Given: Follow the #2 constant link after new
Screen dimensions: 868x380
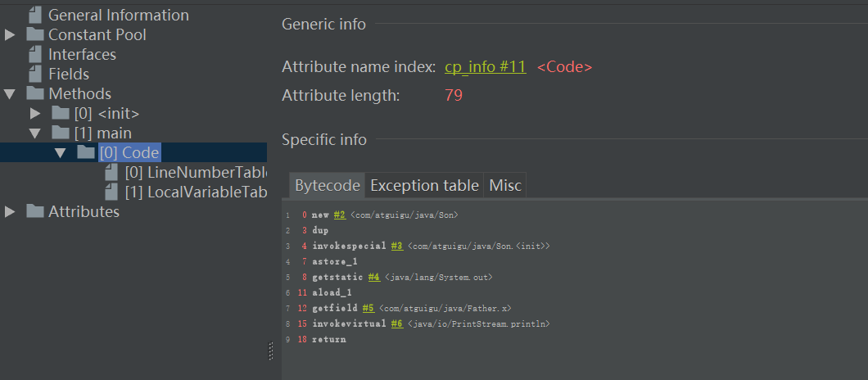Looking at the screenshot, I should (x=340, y=215).
